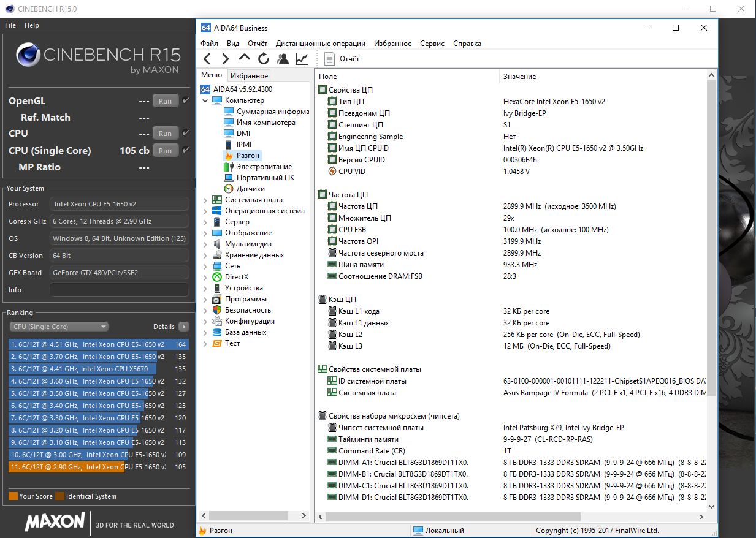The width and height of the screenshot is (756, 538).
Task: Click the Сервер tree icon
Action: coord(217,222)
